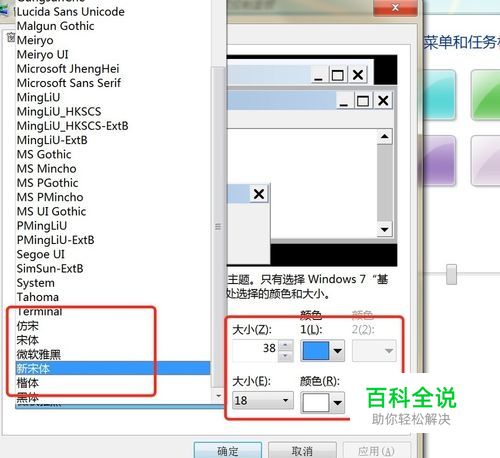The width and height of the screenshot is (500, 458).
Task: Pick MingLiU_HKSCS font entry
Action: pyautogui.click(x=59, y=112)
